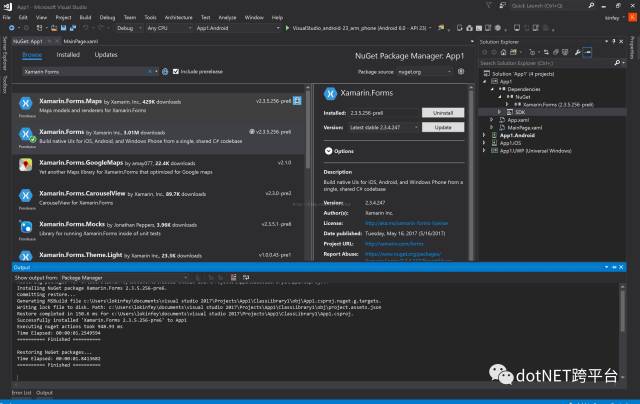Expand the App1.UWP project node
This screenshot has height=404, width=640.
click(x=484, y=151)
